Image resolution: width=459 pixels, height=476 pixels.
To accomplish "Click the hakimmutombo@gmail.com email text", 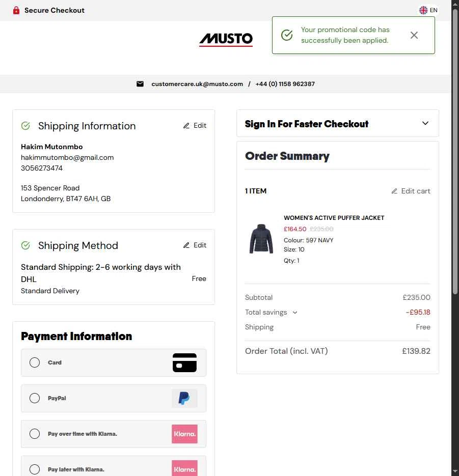I will tap(67, 157).
